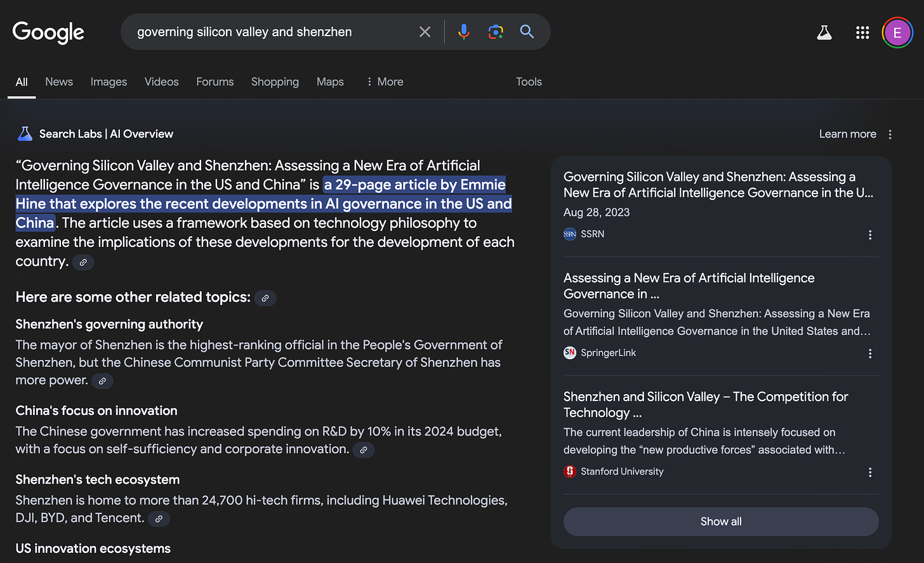Switch to the News tab
Screen dimensions: 924x563
59,82
